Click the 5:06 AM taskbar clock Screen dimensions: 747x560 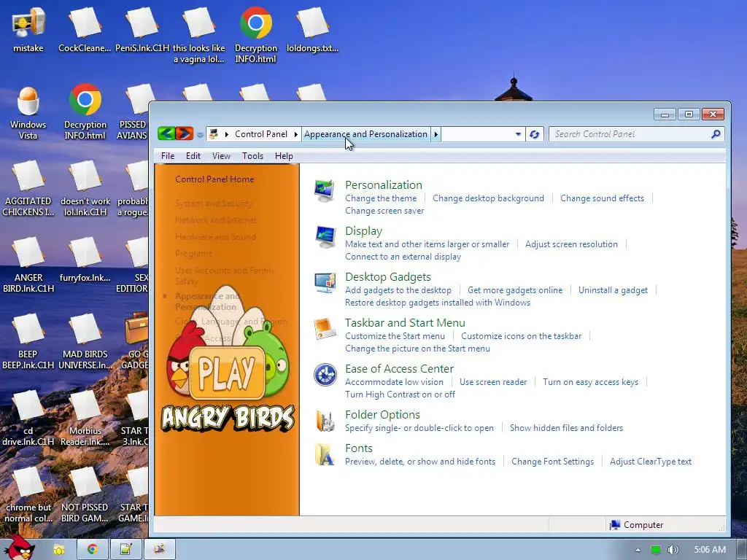pos(710,550)
